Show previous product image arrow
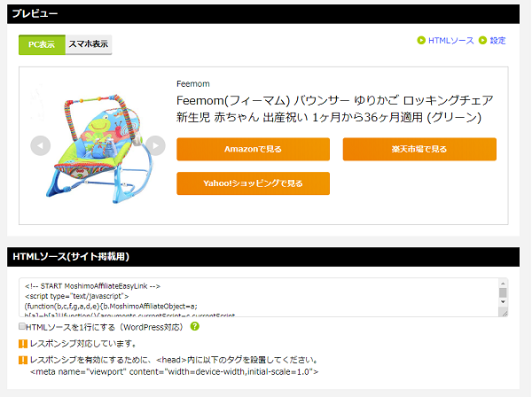532x397 pixels. point(41,146)
